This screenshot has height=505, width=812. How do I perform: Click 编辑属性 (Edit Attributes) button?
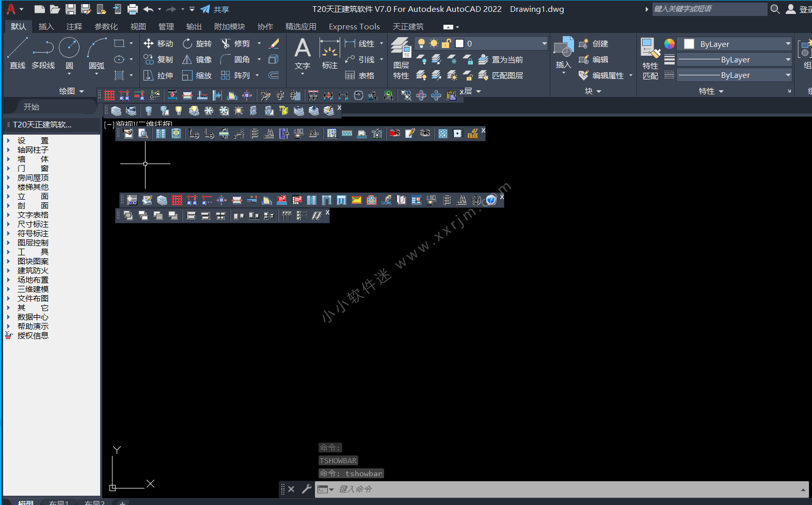[x=601, y=75]
